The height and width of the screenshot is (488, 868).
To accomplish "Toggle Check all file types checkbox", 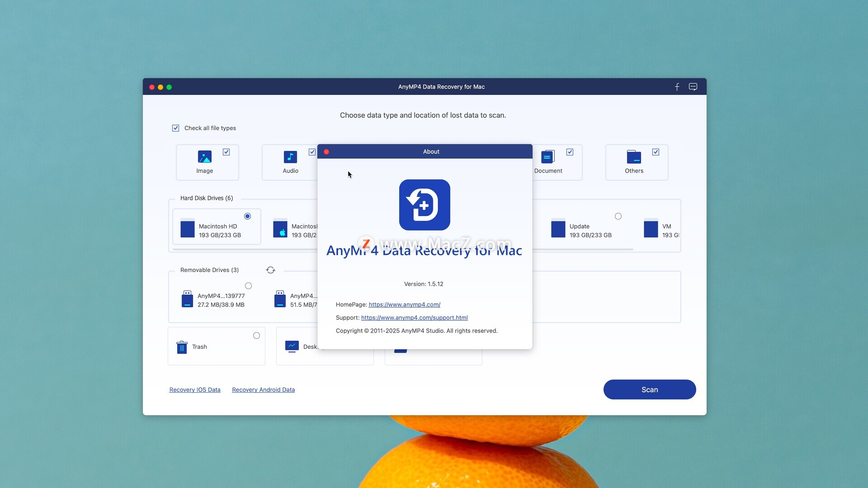I will coord(175,128).
